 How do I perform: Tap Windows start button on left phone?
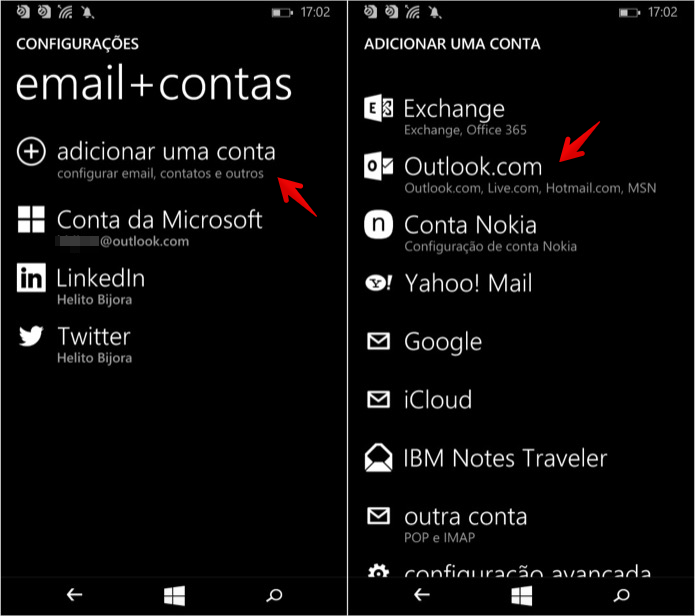pos(174,595)
